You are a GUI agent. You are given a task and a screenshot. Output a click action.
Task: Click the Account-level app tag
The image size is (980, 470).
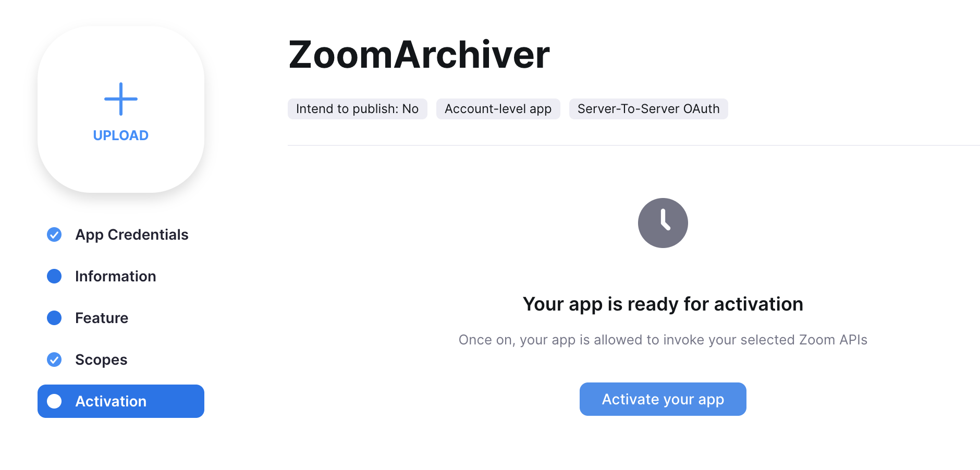(x=498, y=109)
